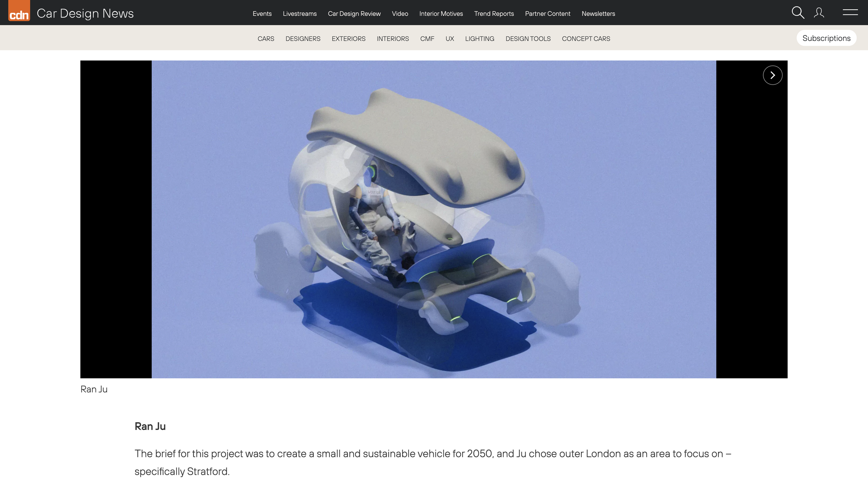Open the search magnifier icon
The image size is (868, 481).
coord(798,13)
